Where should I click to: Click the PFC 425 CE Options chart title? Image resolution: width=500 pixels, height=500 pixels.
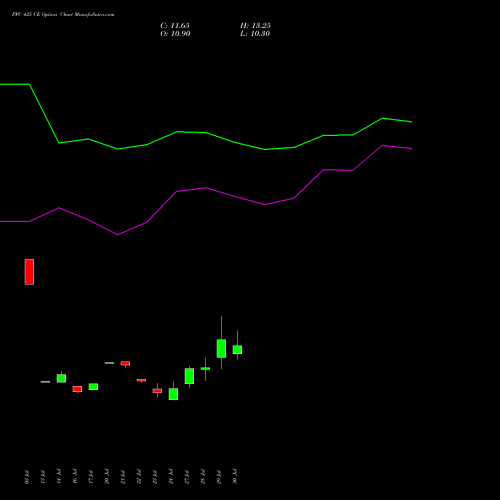[63, 15]
